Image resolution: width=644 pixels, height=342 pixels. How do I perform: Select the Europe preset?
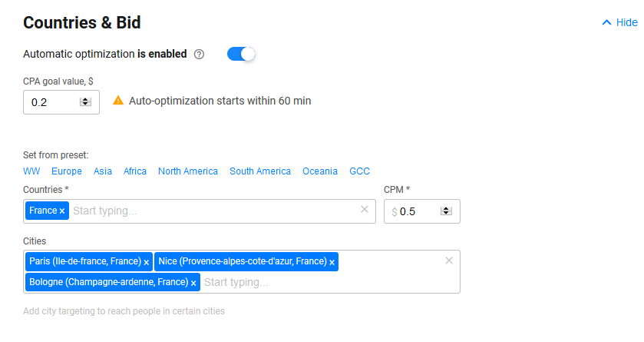point(67,171)
